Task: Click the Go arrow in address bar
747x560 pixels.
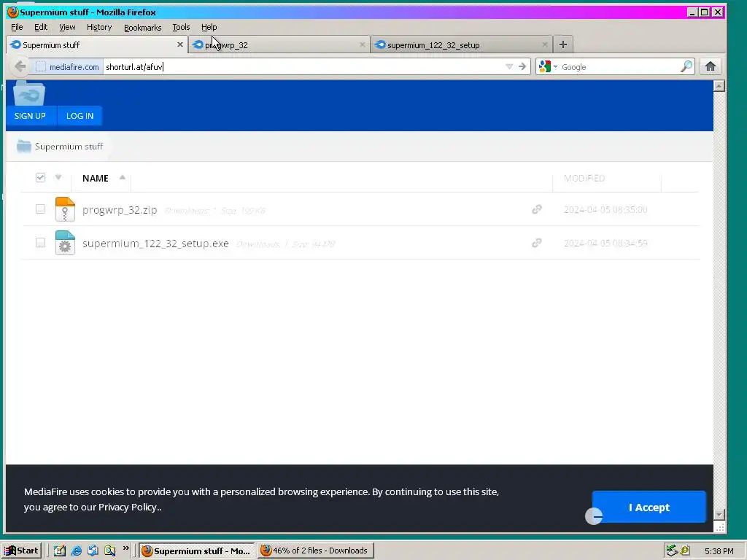Action: (x=522, y=66)
